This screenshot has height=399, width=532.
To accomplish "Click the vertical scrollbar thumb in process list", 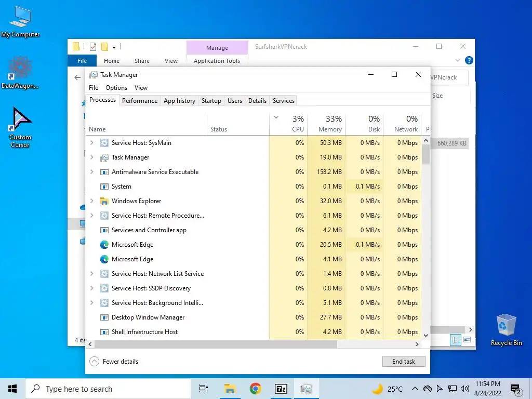I will (426, 154).
